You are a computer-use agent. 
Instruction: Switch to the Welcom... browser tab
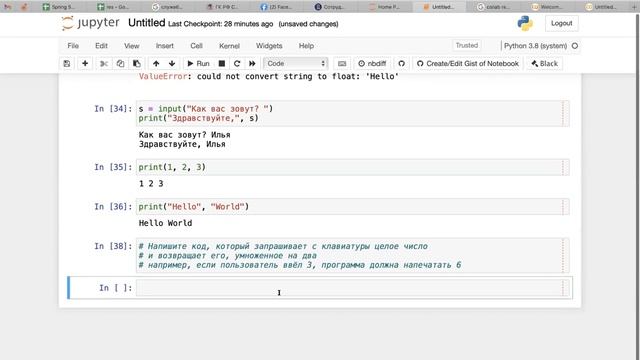tap(548, 7)
